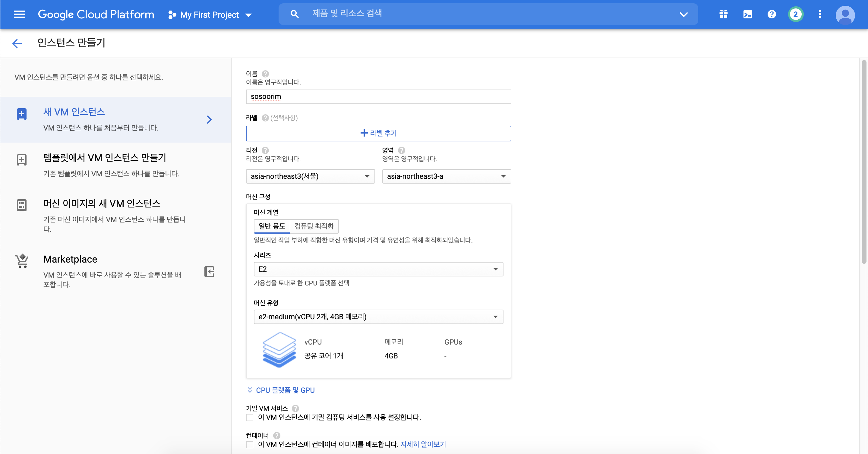Viewport: 868px width, 454px height.
Task: Click help icon next to 이름 label
Action: [x=265, y=74]
